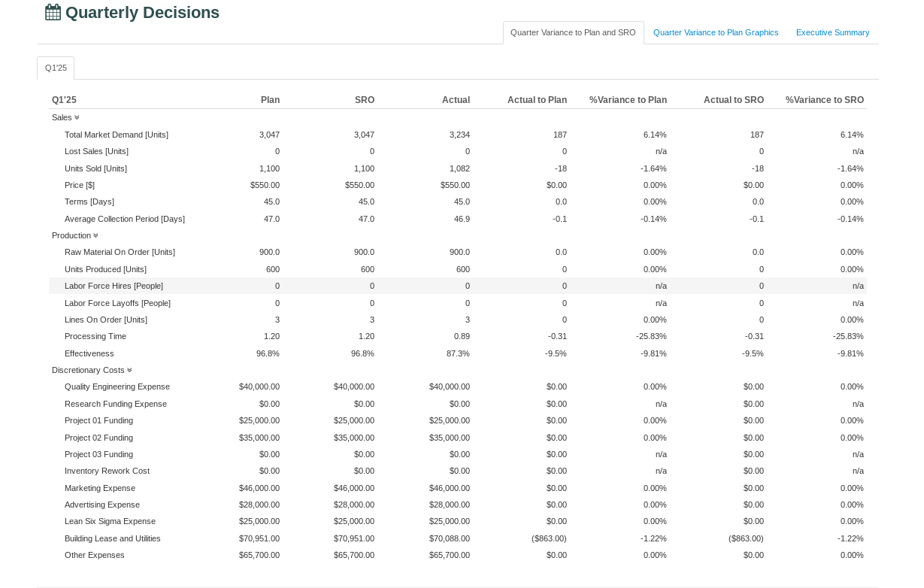The width and height of the screenshot is (924, 588).
Task: Switch to Quarter Variance to Plan Graphics tab
Action: 715,32
